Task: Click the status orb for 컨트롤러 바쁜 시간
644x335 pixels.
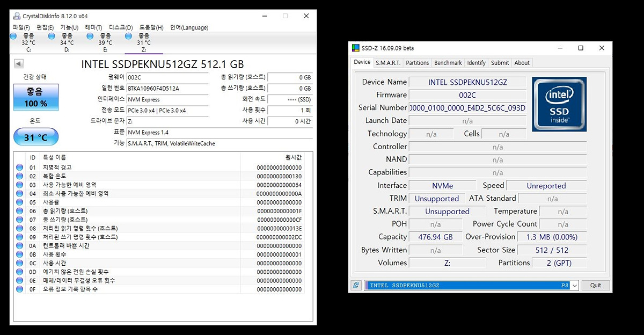Action: coord(20,246)
